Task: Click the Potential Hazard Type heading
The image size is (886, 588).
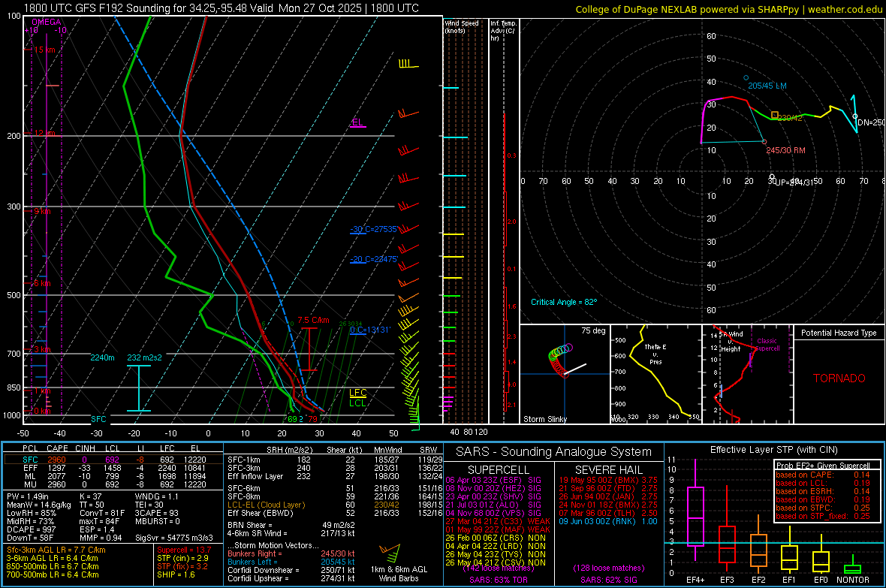Action: (x=839, y=333)
